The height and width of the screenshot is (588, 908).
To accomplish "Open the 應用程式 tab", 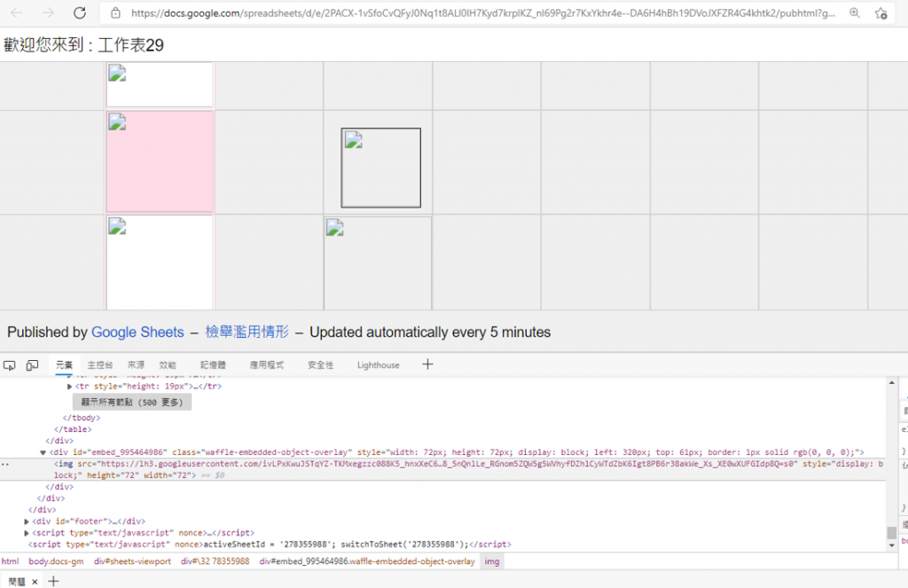I will pyautogui.click(x=266, y=365).
